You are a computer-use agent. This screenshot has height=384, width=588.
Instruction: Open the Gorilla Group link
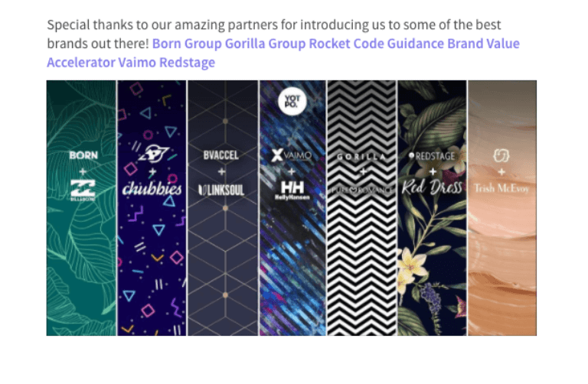[265, 44]
